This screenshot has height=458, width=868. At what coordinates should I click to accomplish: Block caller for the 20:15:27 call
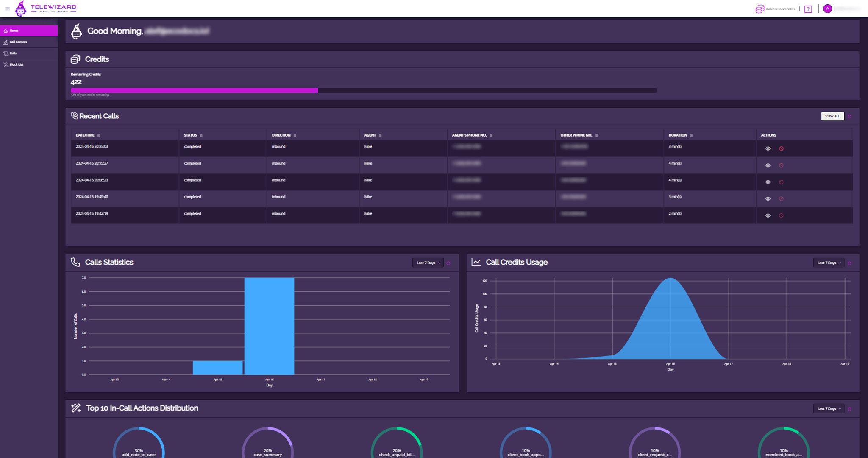pyautogui.click(x=781, y=165)
